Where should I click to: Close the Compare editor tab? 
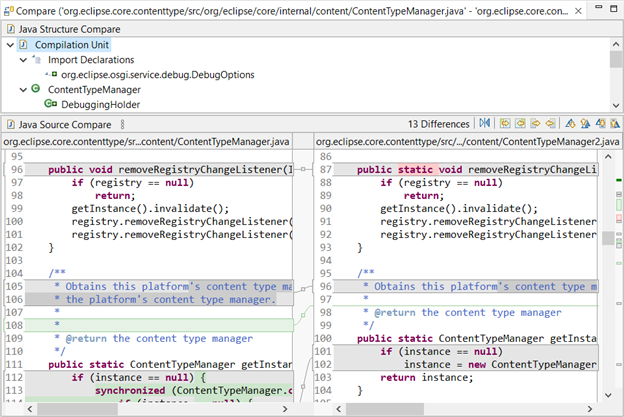(578, 11)
